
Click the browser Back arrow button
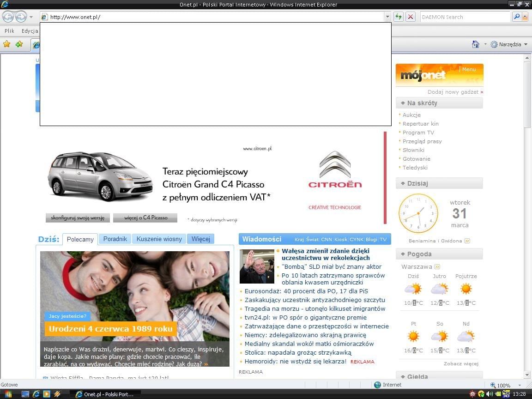tap(8, 17)
